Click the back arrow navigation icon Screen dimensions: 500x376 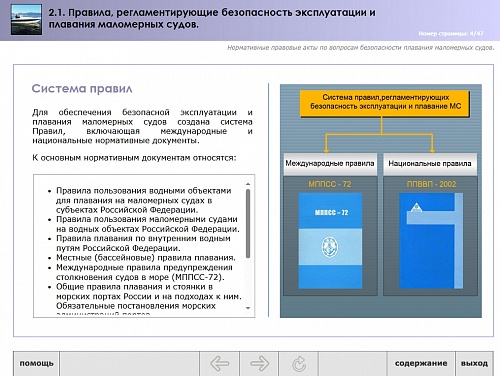tap(219, 363)
